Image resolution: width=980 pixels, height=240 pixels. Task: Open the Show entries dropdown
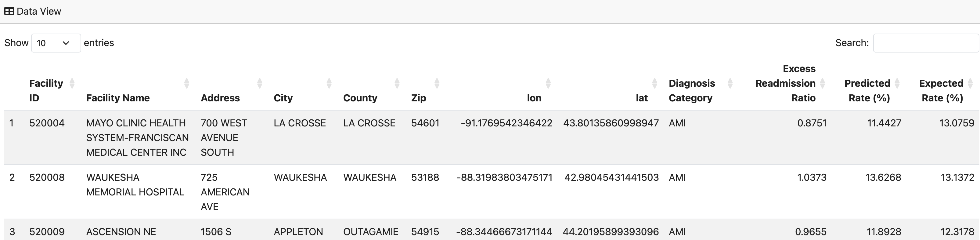[x=56, y=43]
